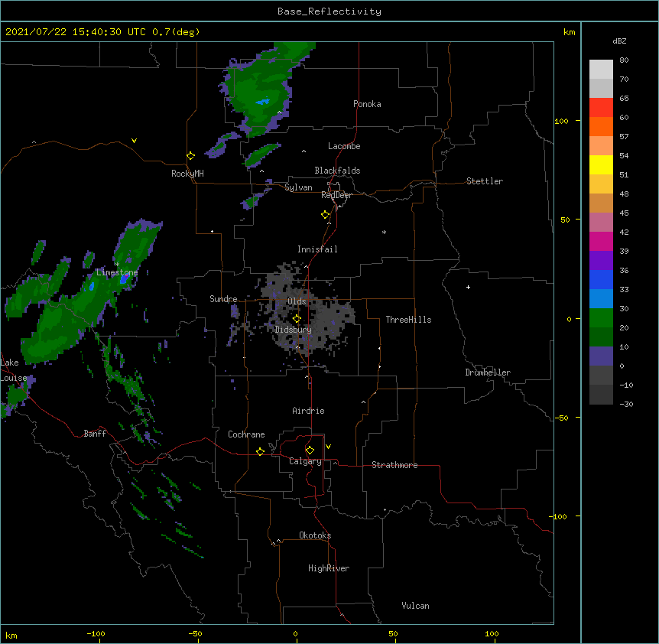Select the Sundre label
This screenshot has width=659, height=644.
[223, 299]
